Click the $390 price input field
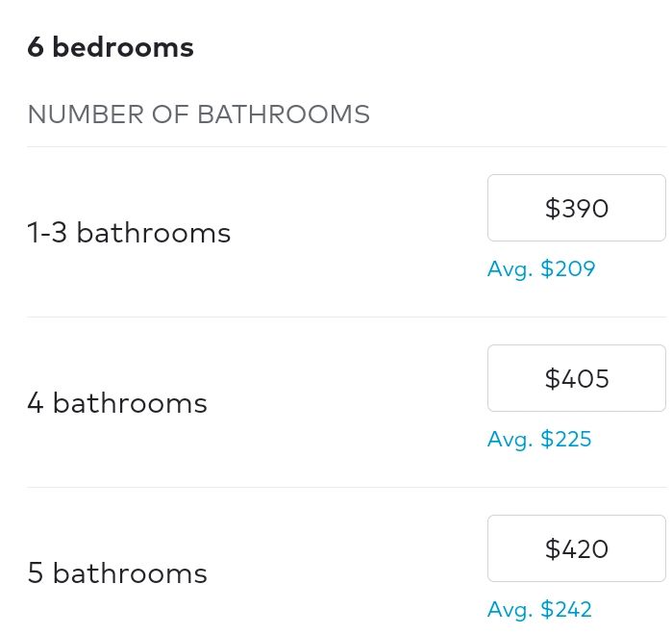Image resolution: width=672 pixels, height=635 pixels. tap(576, 208)
